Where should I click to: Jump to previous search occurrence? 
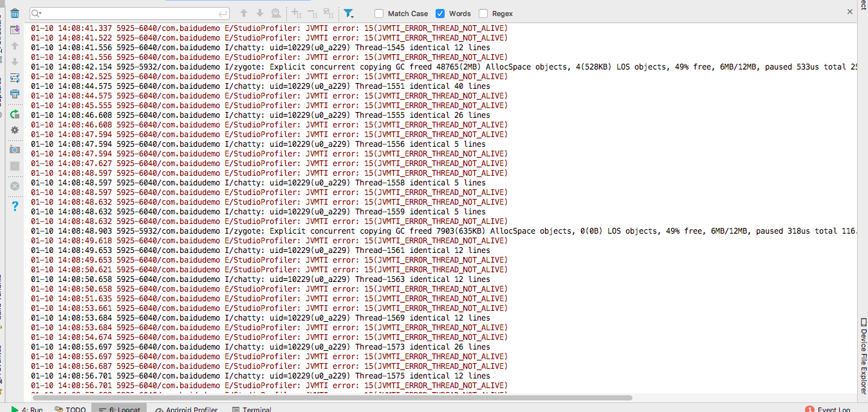[243, 13]
